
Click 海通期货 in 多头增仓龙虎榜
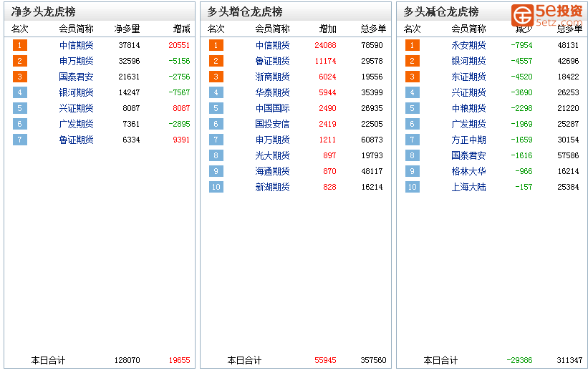(272, 171)
